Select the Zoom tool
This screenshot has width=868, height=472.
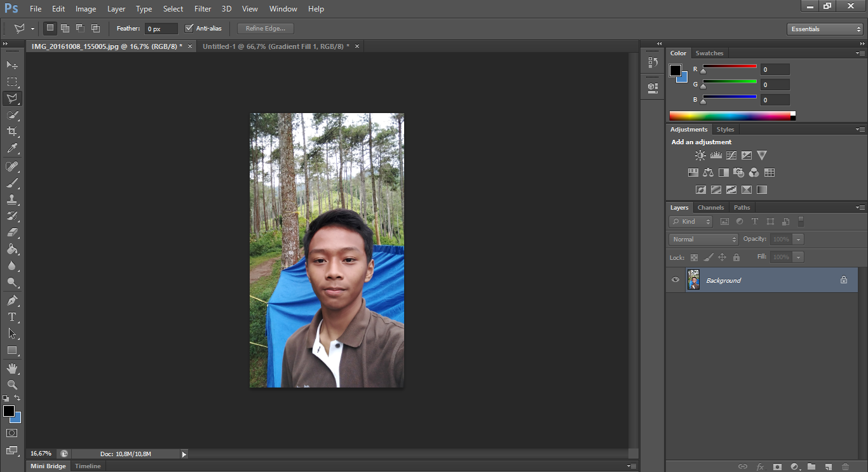click(12, 385)
